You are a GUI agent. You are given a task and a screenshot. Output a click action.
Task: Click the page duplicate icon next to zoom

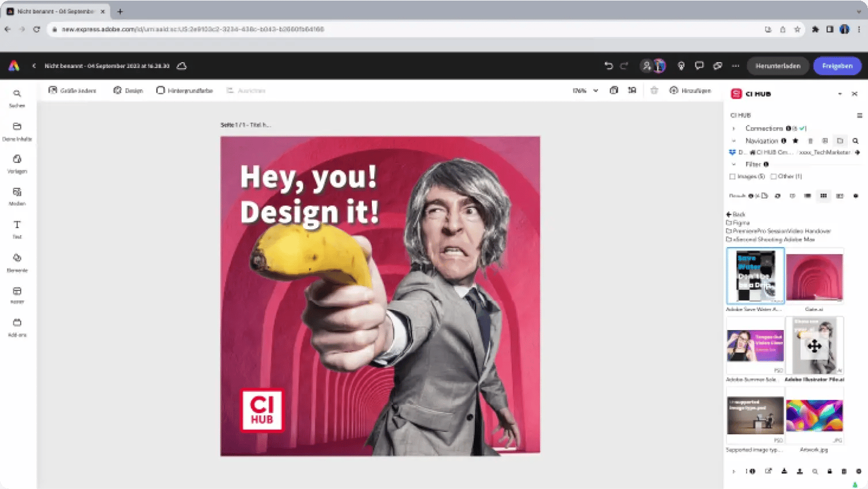[x=614, y=90]
